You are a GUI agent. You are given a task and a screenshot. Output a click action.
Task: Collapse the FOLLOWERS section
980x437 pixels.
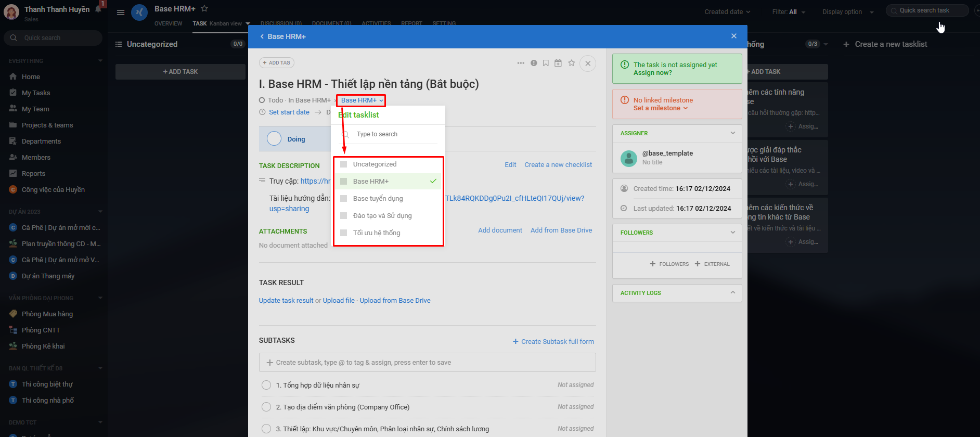pyautogui.click(x=733, y=233)
